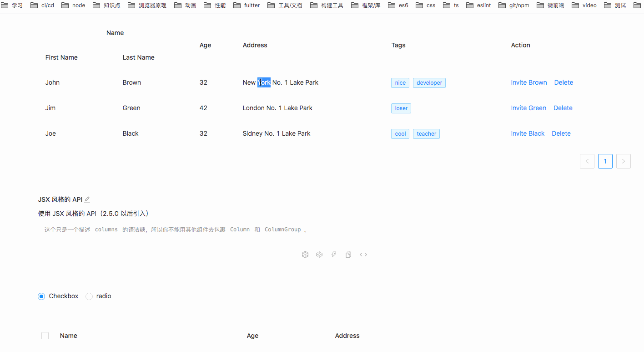Select the 'radio' option
The width and height of the screenshot is (644, 352).
(x=89, y=296)
